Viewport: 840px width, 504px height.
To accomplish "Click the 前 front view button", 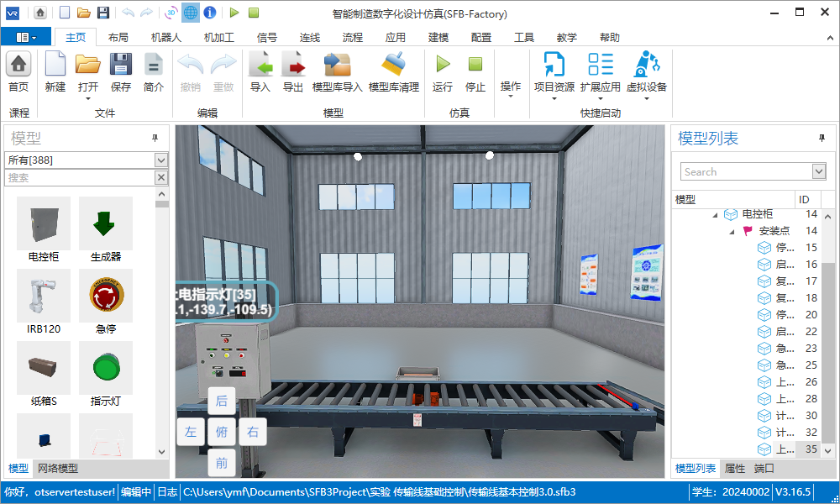I will [x=221, y=463].
